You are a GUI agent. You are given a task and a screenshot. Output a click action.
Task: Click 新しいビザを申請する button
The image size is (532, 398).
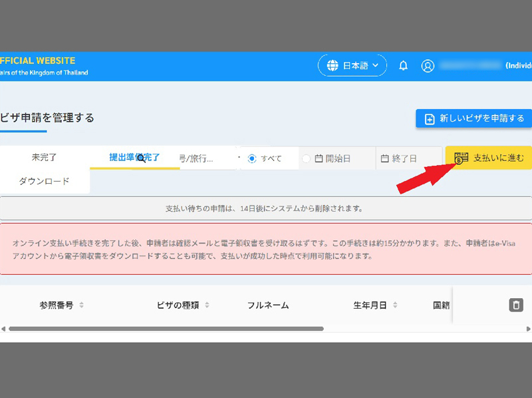tap(473, 118)
